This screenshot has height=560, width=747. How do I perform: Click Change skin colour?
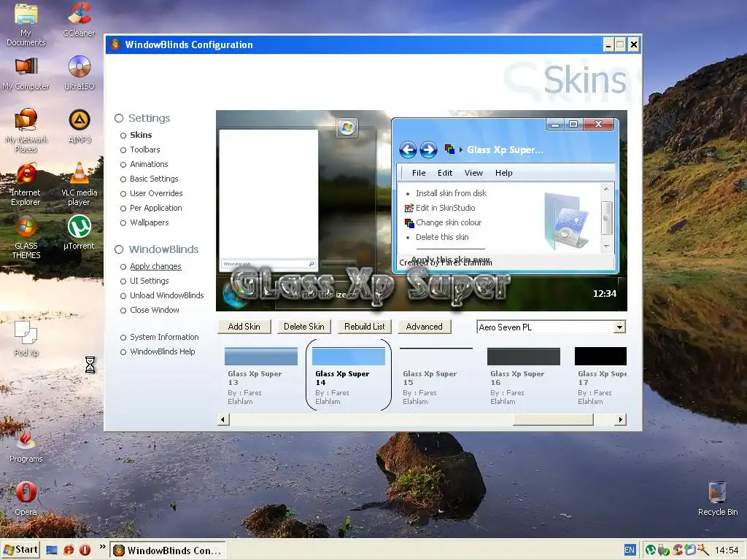click(x=449, y=222)
